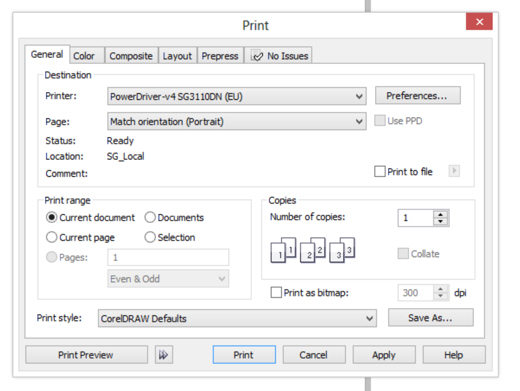Increase number of copies with up arrow
The width and height of the screenshot is (520, 391).
pos(441,215)
